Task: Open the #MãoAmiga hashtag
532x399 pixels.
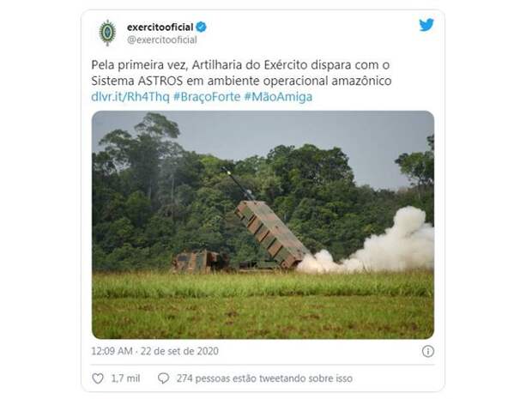Action: (x=278, y=97)
